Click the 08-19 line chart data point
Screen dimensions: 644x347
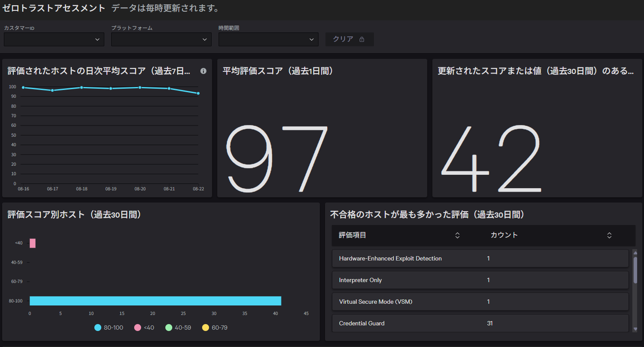[111, 88]
